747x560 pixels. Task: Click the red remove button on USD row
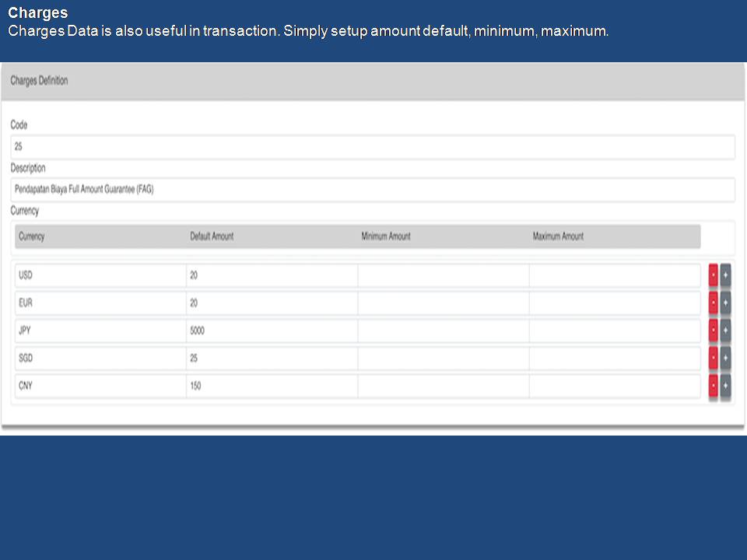pyautogui.click(x=713, y=276)
